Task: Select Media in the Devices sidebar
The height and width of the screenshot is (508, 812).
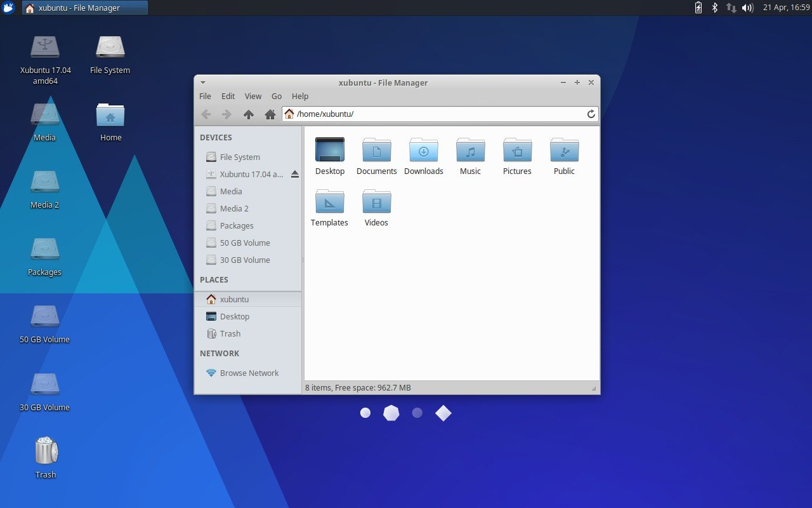Action: click(248, 191)
